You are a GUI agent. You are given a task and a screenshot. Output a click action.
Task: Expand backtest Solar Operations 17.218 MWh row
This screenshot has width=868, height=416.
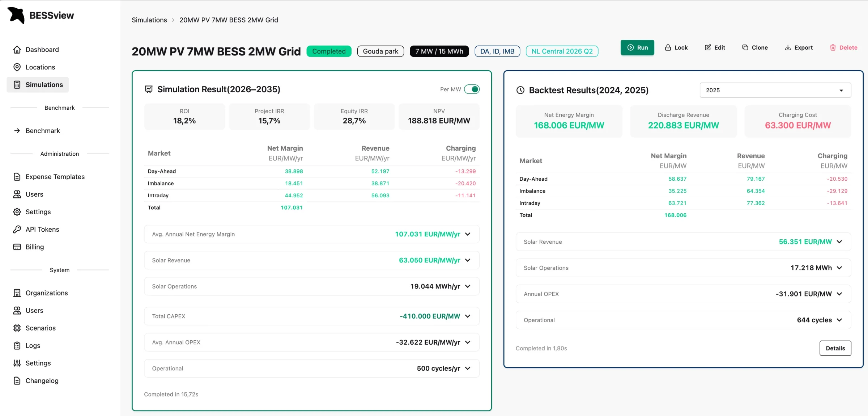683,268
